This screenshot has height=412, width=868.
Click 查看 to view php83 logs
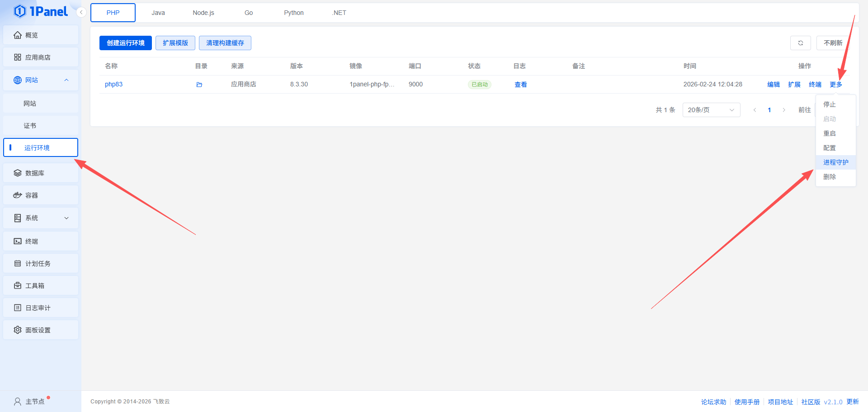click(x=520, y=85)
